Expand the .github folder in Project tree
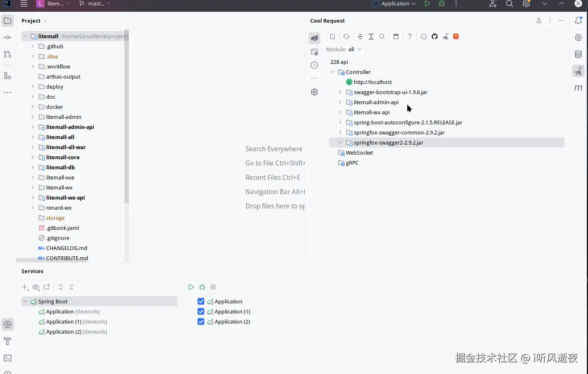The image size is (588, 374). tap(33, 46)
